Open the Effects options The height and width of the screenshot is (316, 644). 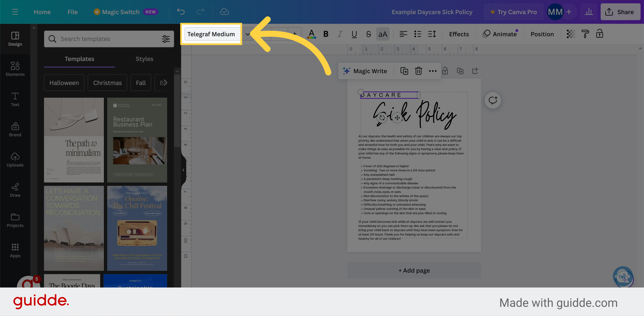coord(459,34)
